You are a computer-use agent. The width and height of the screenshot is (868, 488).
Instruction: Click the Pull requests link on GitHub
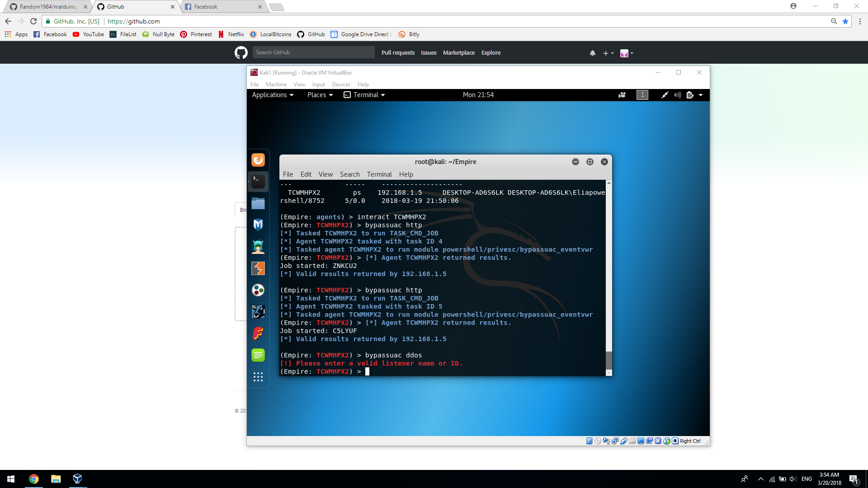(398, 52)
